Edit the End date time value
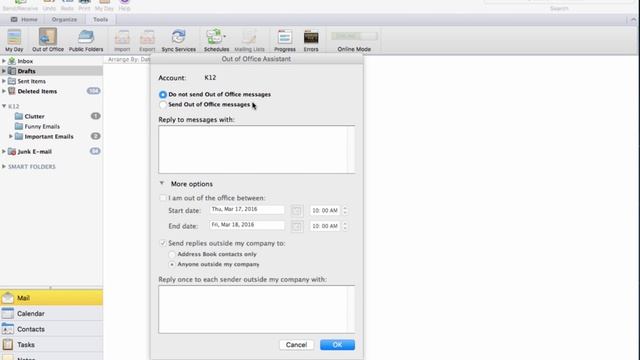 [x=325, y=226]
